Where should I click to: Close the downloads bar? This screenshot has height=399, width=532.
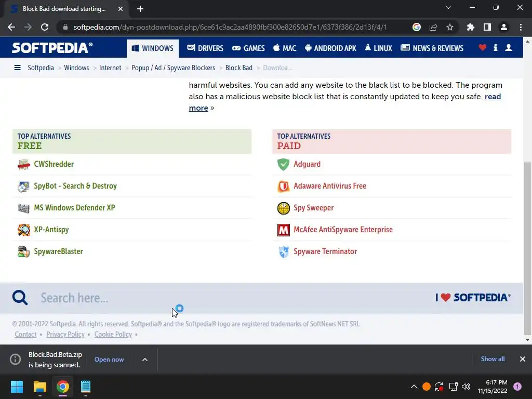(523, 359)
